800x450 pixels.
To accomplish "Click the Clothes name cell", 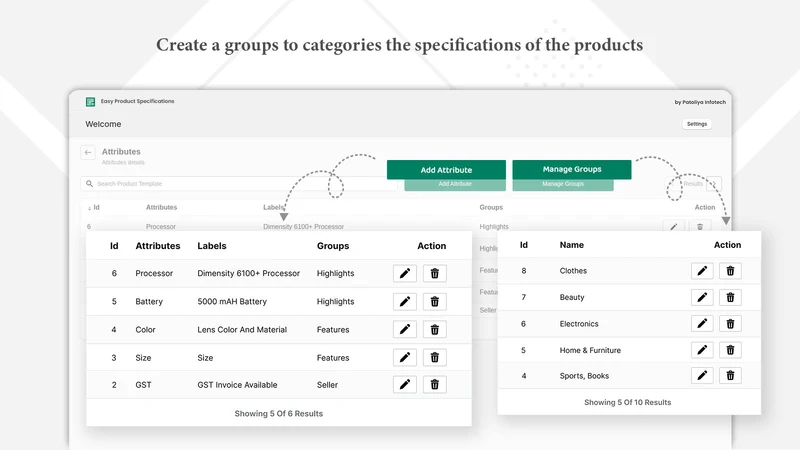I will (573, 271).
